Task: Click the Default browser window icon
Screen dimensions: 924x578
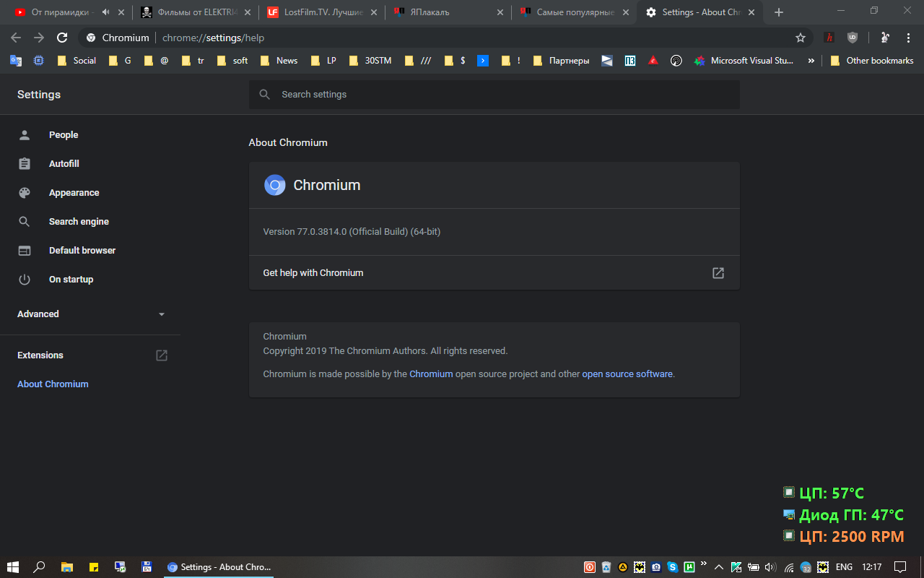Action: (25, 251)
